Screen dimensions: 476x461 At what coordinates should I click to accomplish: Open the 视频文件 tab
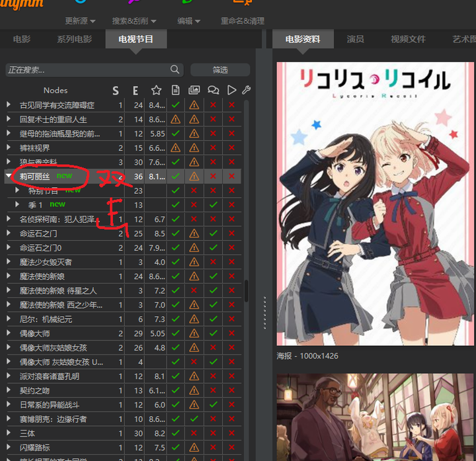click(408, 39)
